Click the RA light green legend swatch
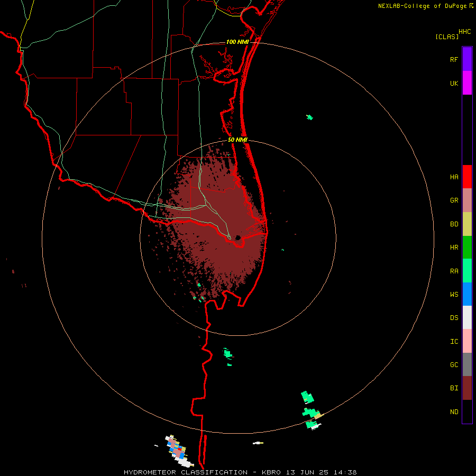 point(467,271)
